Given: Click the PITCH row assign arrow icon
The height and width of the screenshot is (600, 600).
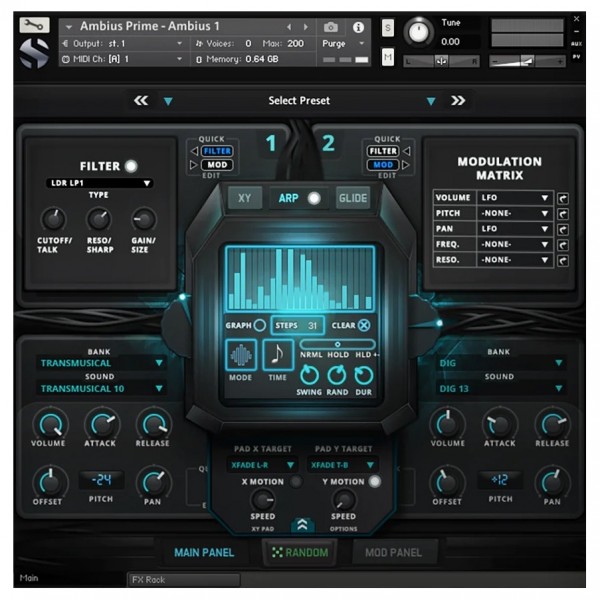Looking at the screenshot, I should pos(562,214).
